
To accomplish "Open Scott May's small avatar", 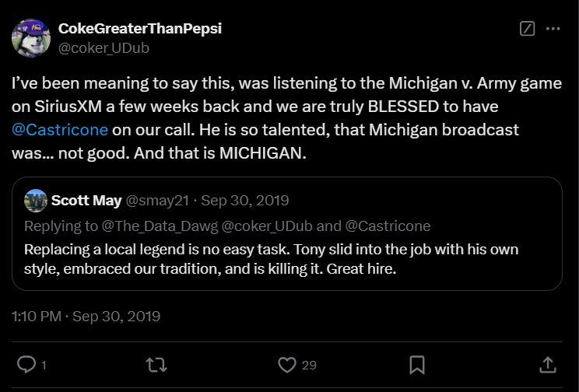I will (36, 201).
